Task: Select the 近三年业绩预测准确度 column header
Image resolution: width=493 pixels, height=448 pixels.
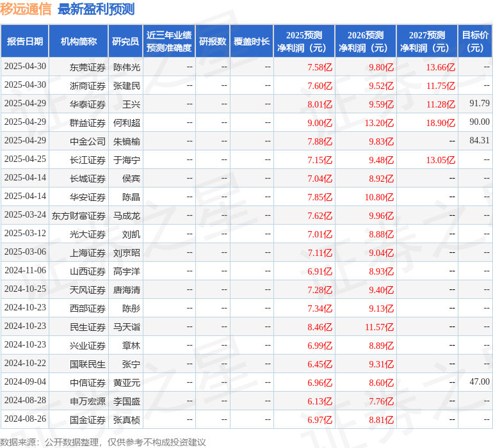Action: coord(169,42)
